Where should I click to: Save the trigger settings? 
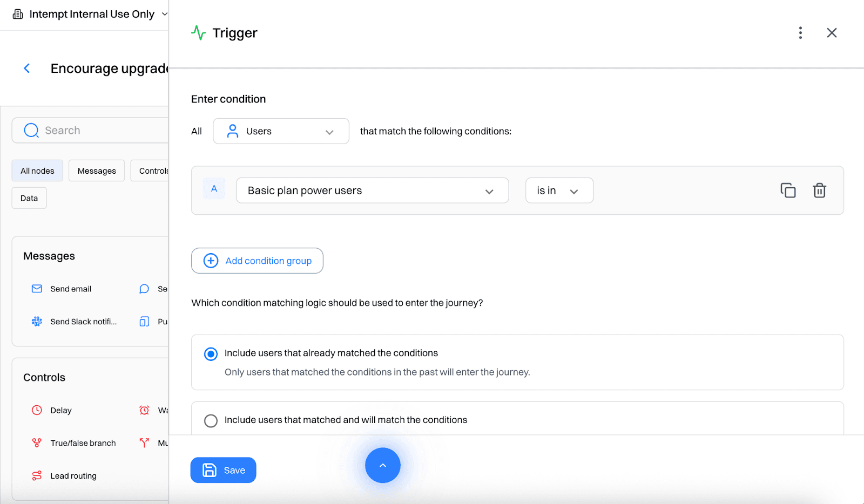click(223, 471)
